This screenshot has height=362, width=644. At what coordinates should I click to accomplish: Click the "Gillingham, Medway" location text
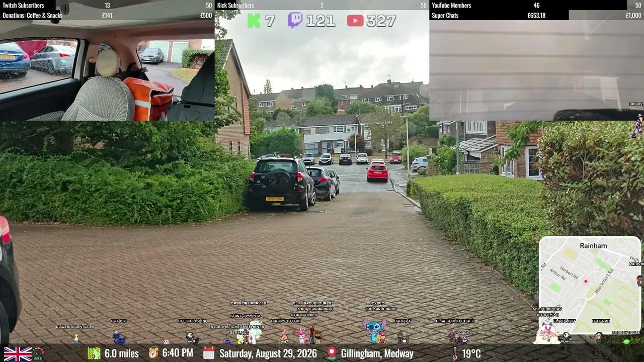click(x=377, y=353)
